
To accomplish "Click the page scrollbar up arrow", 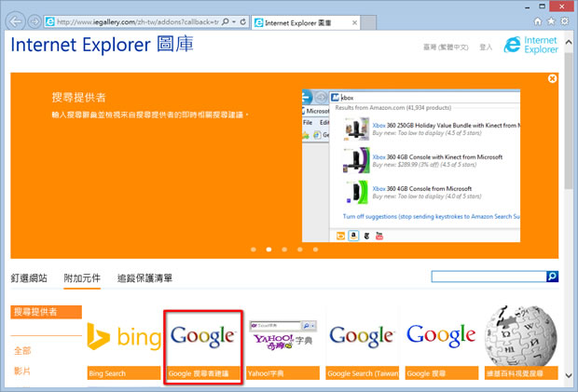I will (x=569, y=42).
